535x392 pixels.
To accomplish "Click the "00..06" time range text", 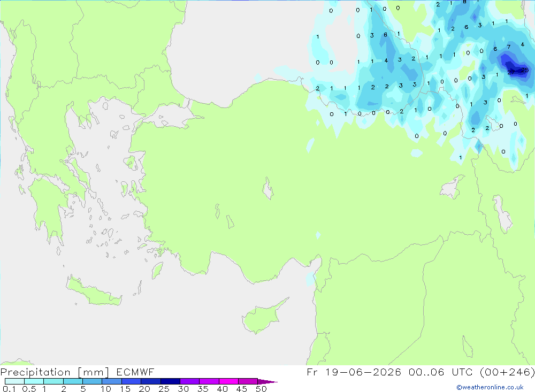I will [426, 372].
